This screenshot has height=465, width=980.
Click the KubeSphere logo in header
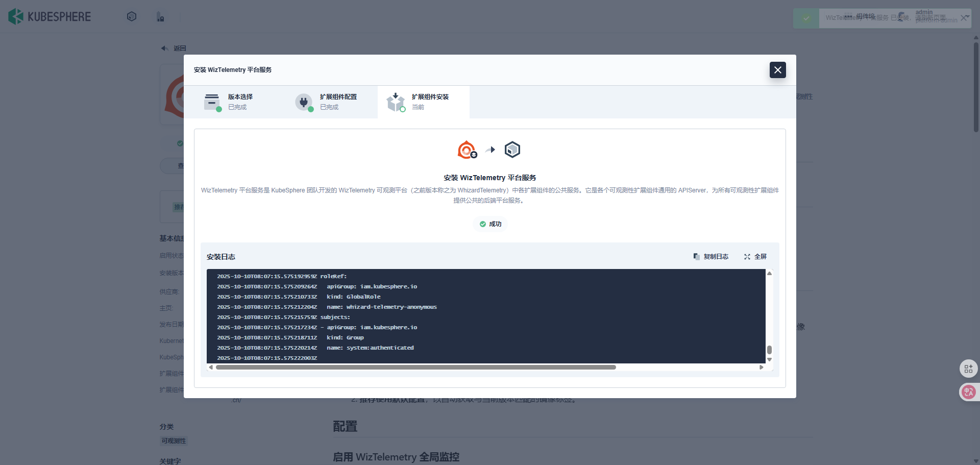50,17
